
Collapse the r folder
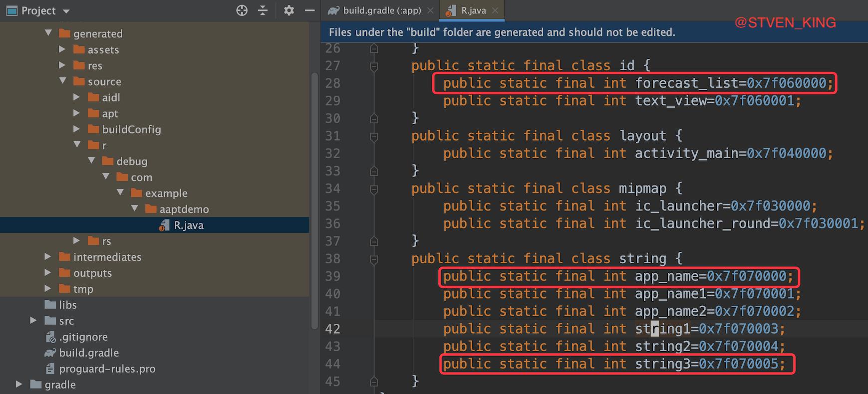tap(77, 145)
